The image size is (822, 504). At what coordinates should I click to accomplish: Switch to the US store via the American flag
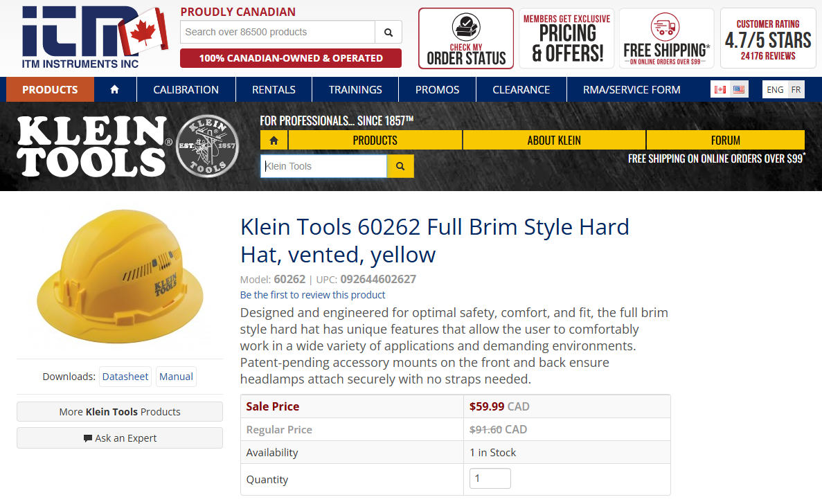(738, 89)
